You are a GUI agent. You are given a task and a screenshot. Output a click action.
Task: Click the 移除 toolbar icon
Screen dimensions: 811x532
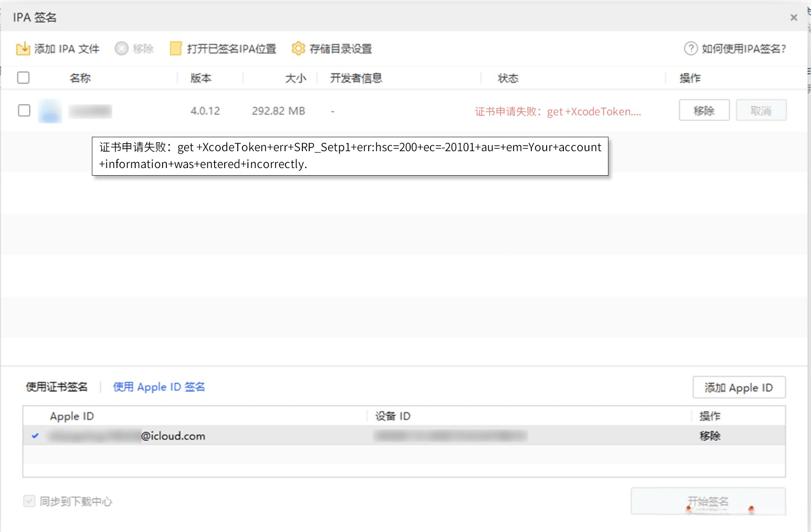121,48
